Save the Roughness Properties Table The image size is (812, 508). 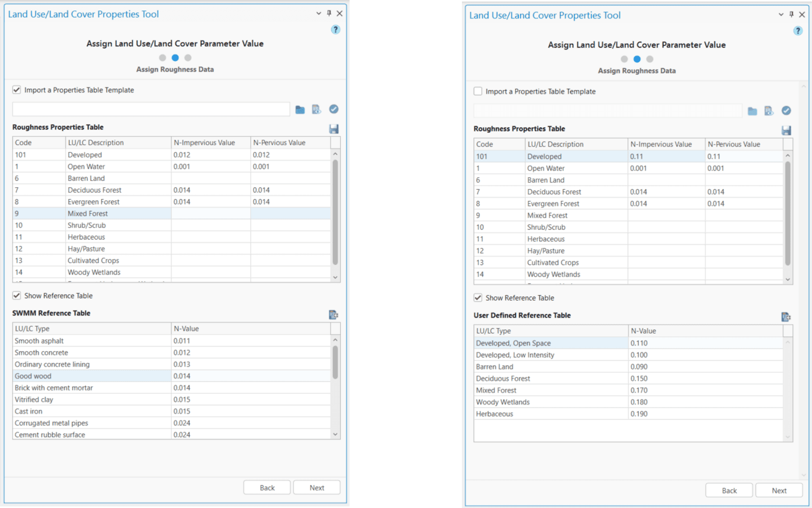click(x=334, y=128)
